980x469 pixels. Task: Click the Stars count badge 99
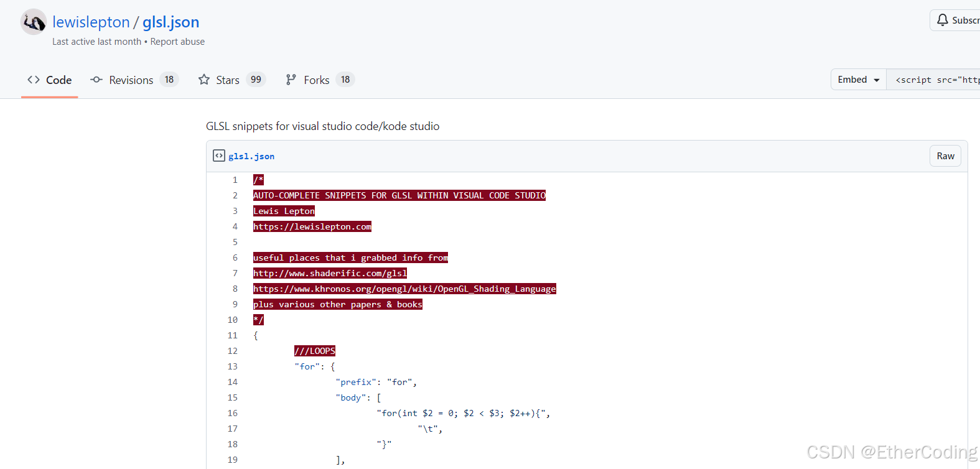[x=256, y=80]
